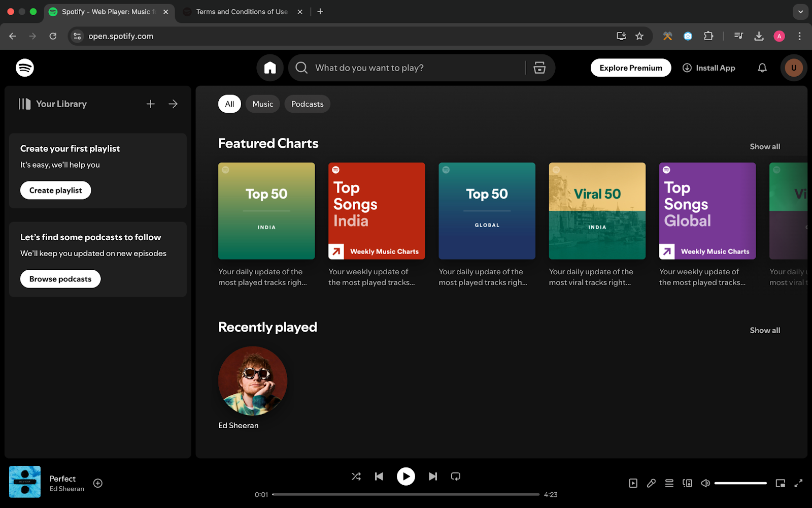Open the lyrics microphone icon
The image size is (812, 508).
click(x=651, y=483)
